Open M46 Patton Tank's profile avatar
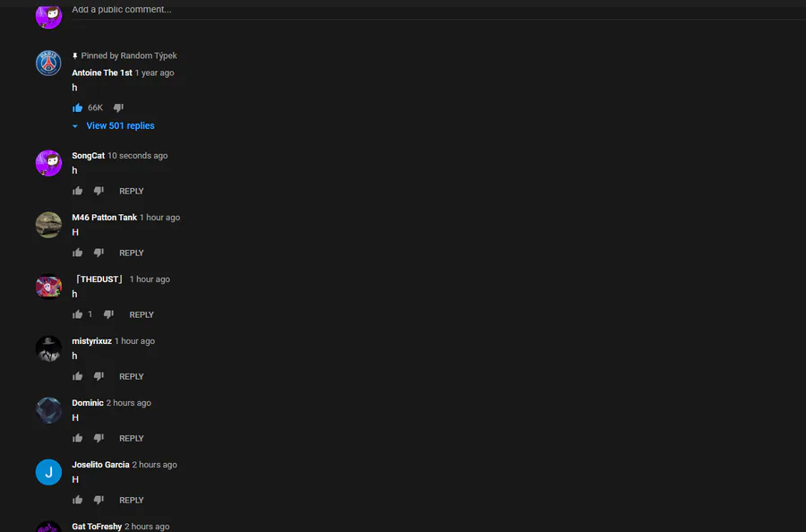This screenshot has width=806, height=532. 49,225
